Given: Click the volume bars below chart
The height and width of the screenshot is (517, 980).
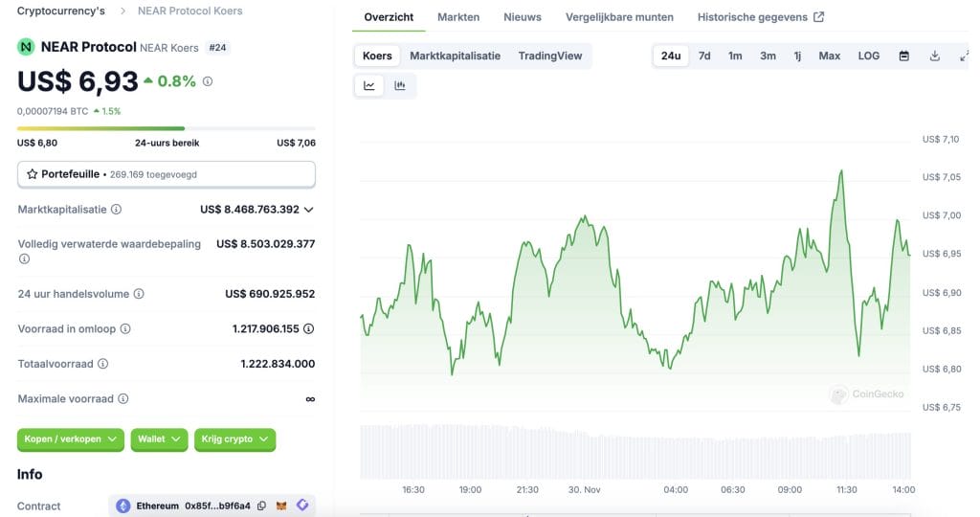Looking at the screenshot, I should (635, 452).
